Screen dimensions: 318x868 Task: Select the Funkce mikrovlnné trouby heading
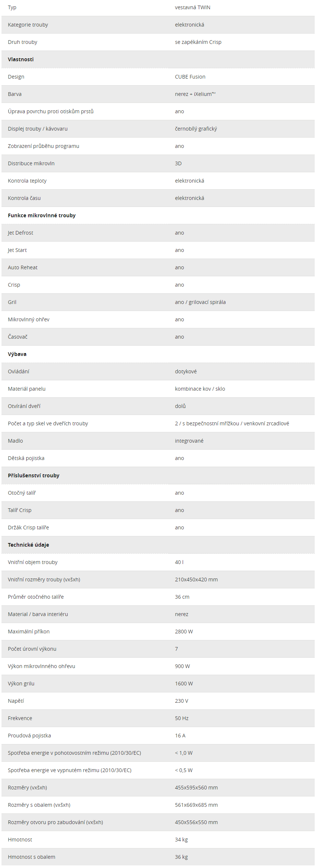42,215
